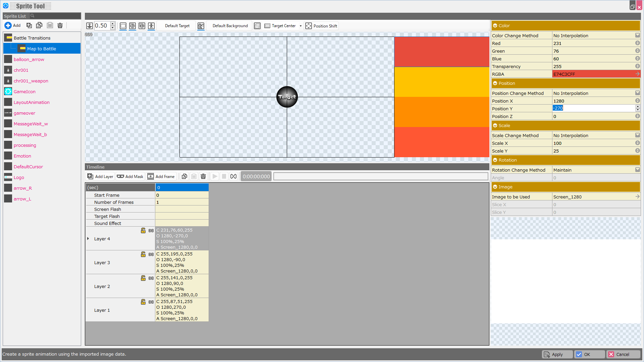
Task: Click the Position Shift icon
Action: click(309, 26)
